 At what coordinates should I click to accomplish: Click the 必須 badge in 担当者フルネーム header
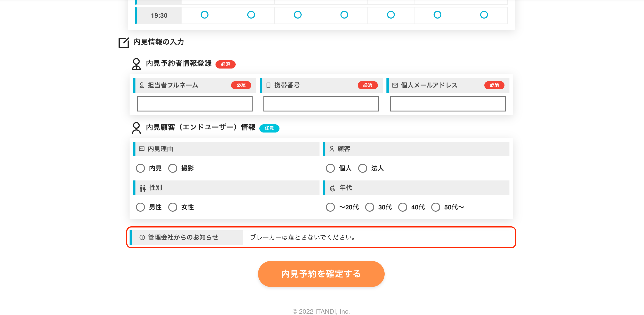pos(241,85)
